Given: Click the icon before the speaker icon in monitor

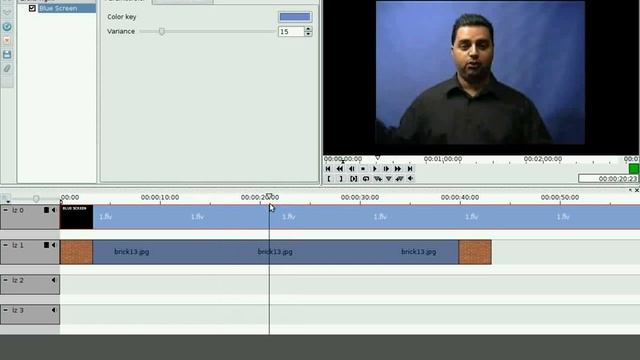Looking at the screenshot, I should (400, 179).
